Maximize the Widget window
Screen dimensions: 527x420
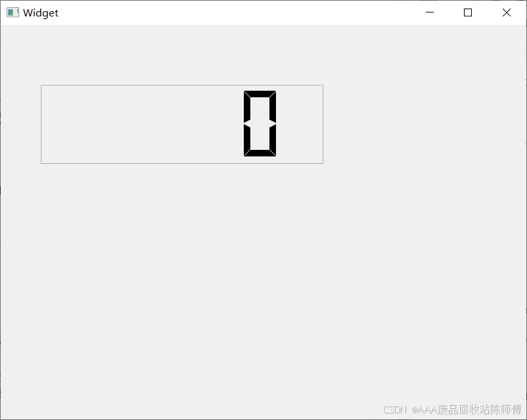point(468,12)
